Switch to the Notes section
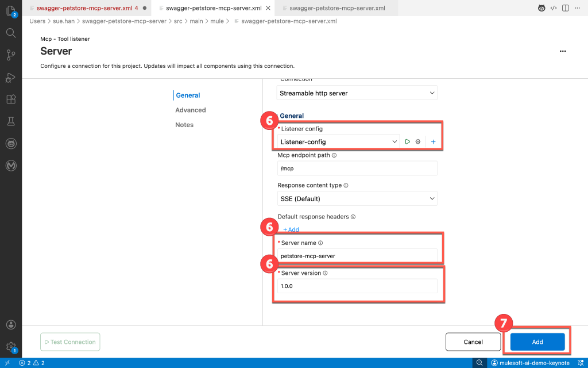The width and height of the screenshot is (588, 368). pos(184,125)
